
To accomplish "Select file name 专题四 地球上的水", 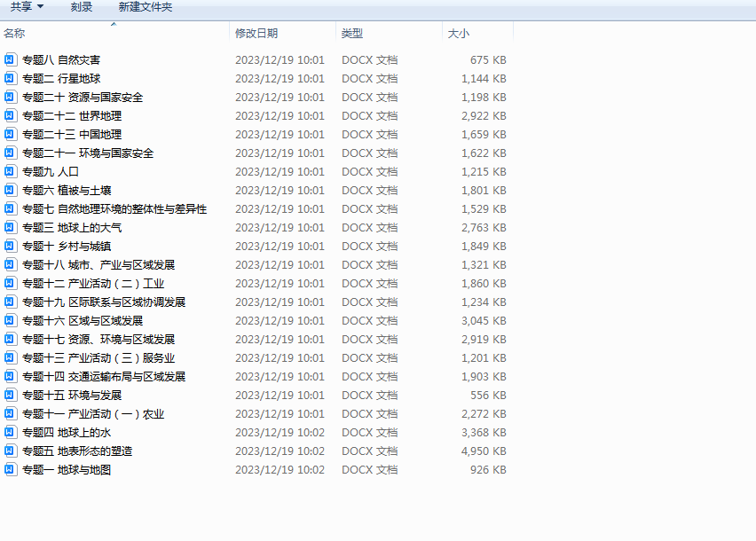I will pyautogui.click(x=67, y=432).
